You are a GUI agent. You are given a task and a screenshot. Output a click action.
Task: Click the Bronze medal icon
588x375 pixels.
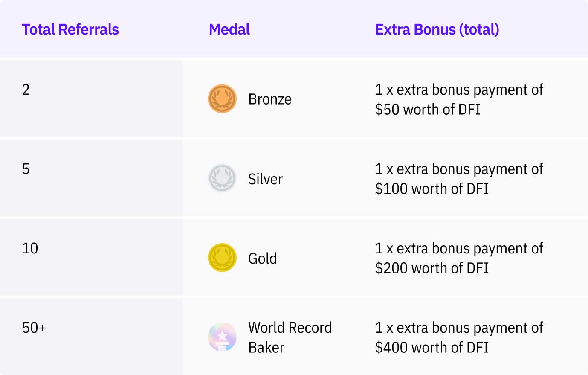pyautogui.click(x=222, y=99)
